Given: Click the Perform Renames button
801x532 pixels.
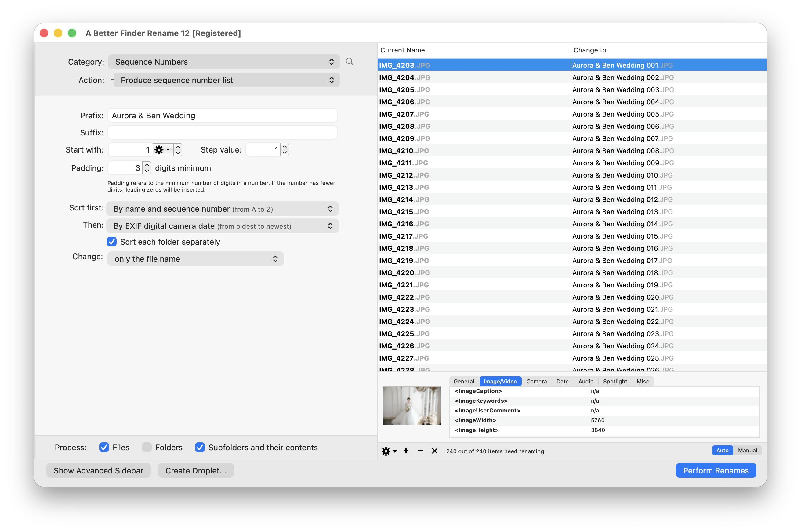Looking at the screenshot, I should click(716, 471).
